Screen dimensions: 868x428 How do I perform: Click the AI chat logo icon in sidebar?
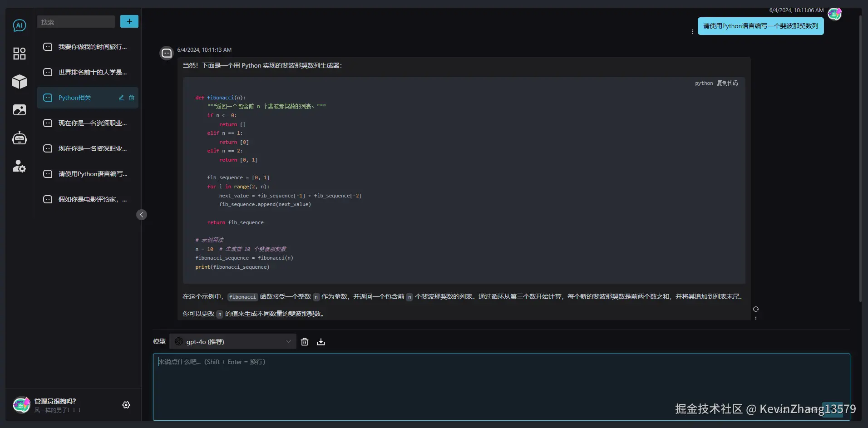[19, 25]
